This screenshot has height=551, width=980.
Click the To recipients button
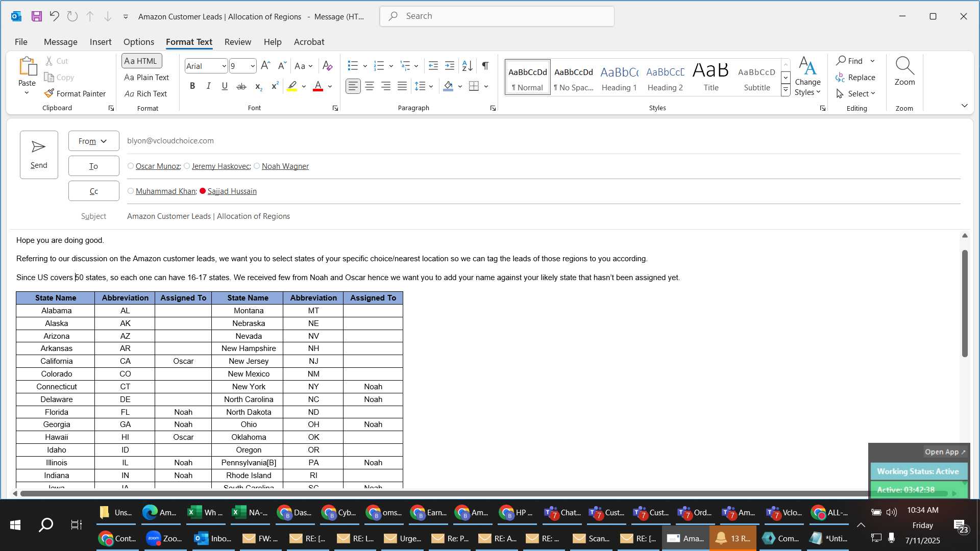click(93, 166)
